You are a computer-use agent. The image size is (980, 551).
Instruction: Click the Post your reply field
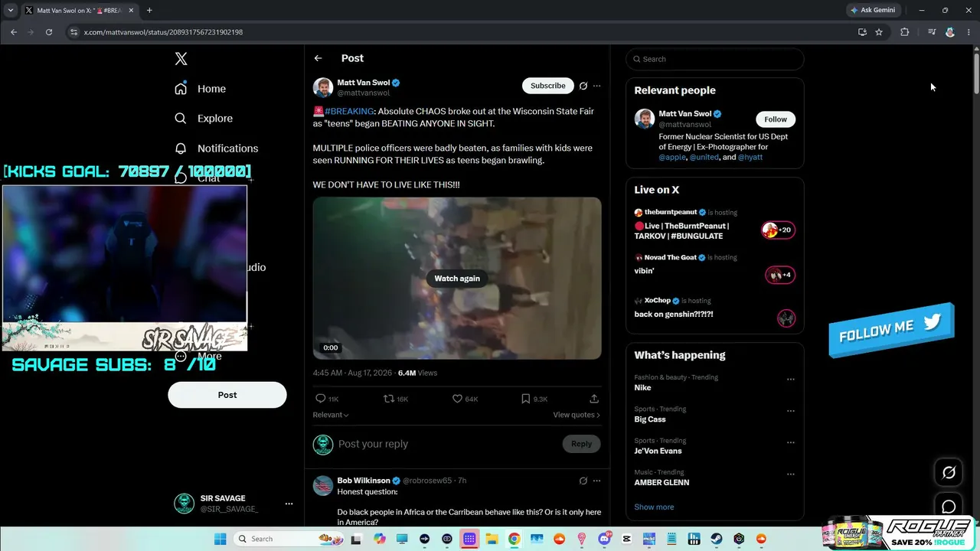pyautogui.click(x=447, y=444)
